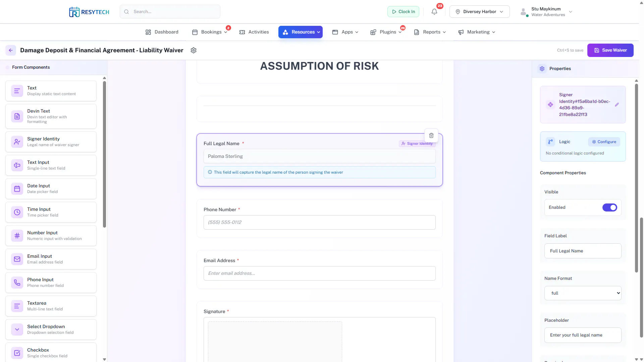Screen dimensions: 644x362
Task: Open the Plugins dropdown menu
Action: pos(386,32)
